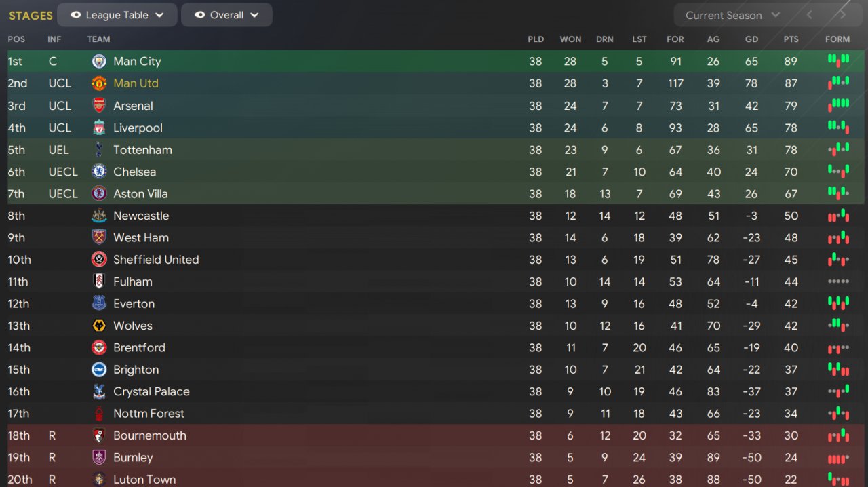Select the Luton Town table row

click(x=434, y=479)
